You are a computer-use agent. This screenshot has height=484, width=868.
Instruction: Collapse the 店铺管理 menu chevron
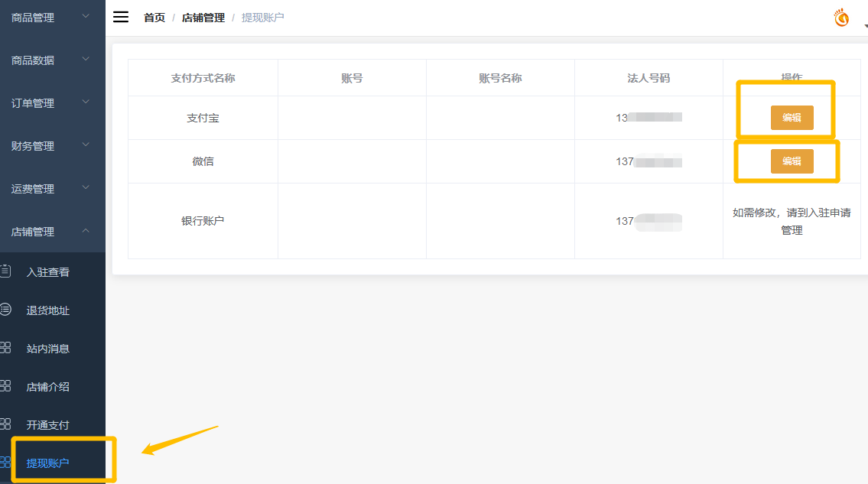pyautogui.click(x=86, y=230)
